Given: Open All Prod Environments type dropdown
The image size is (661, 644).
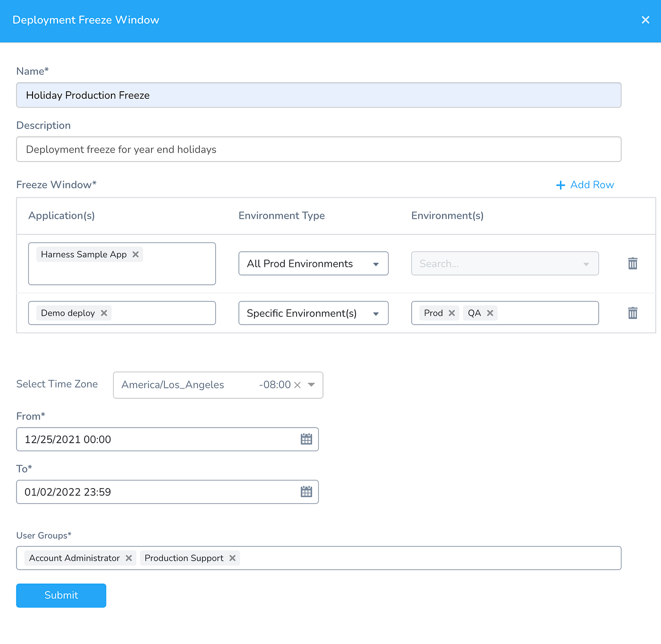Looking at the screenshot, I should coord(314,263).
